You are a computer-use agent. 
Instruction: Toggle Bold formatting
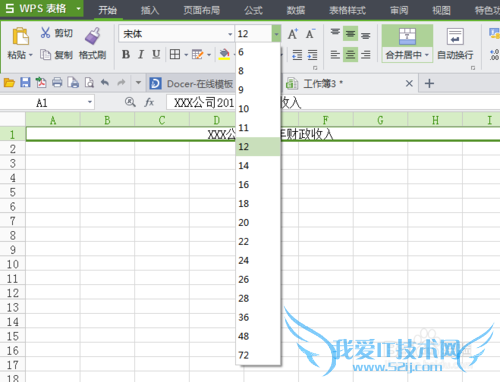(x=126, y=54)
